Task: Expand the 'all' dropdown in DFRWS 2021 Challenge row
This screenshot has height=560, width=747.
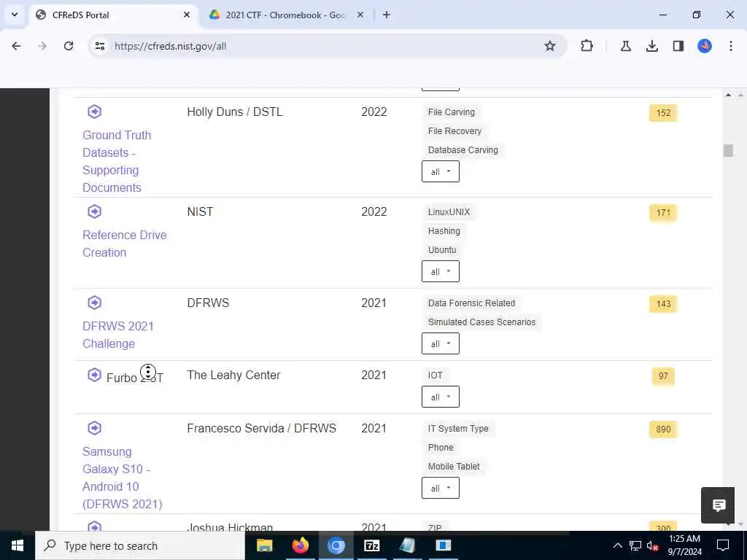Action: pyautogui.click(x=440, y=344)
